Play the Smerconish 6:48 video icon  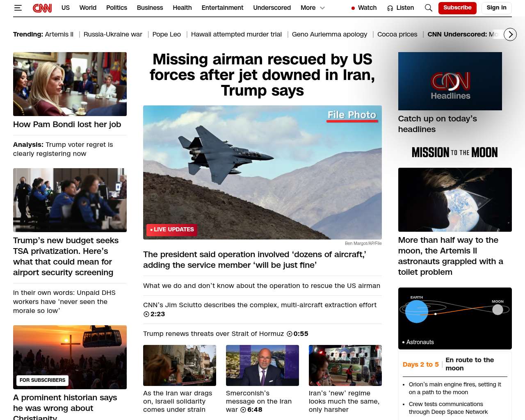[243, 410]
